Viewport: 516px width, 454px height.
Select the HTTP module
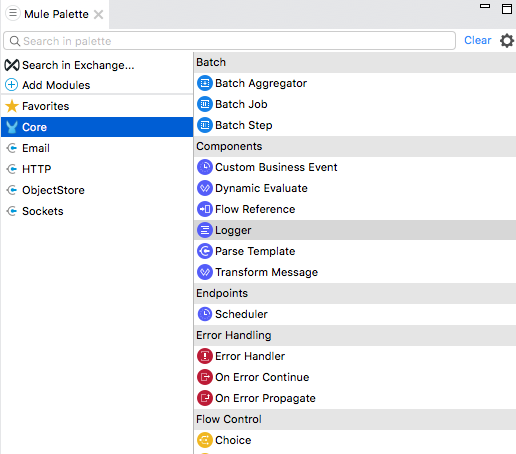point(97,169)
